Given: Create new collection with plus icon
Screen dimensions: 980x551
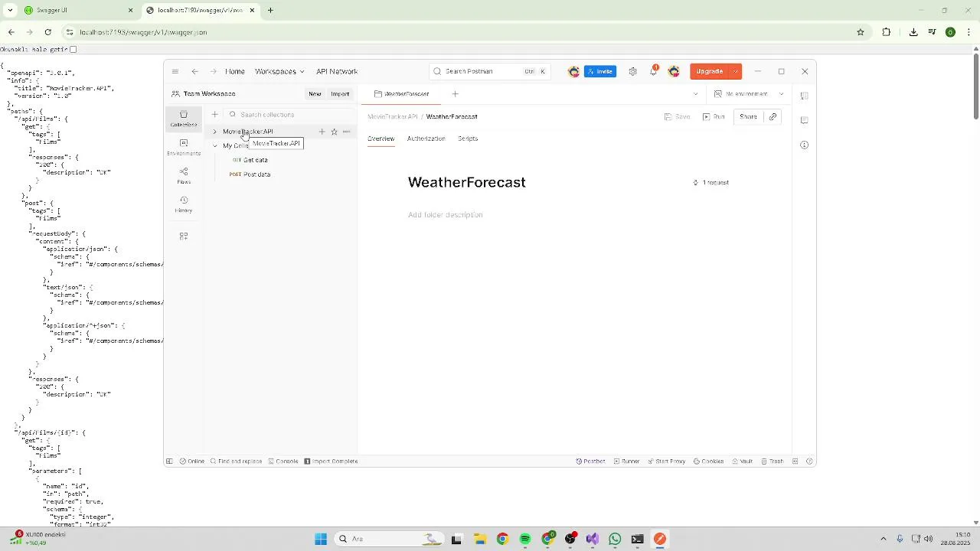Looking at the screenshot, I should point(214,115).
